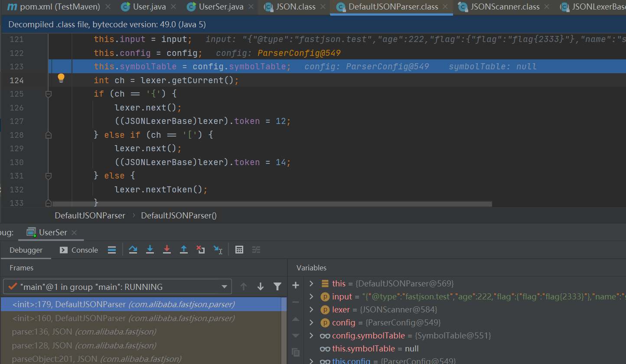The image size is (626, 364).
Task: Click the Console terminal icon
Action: click(x=64, y=250)
